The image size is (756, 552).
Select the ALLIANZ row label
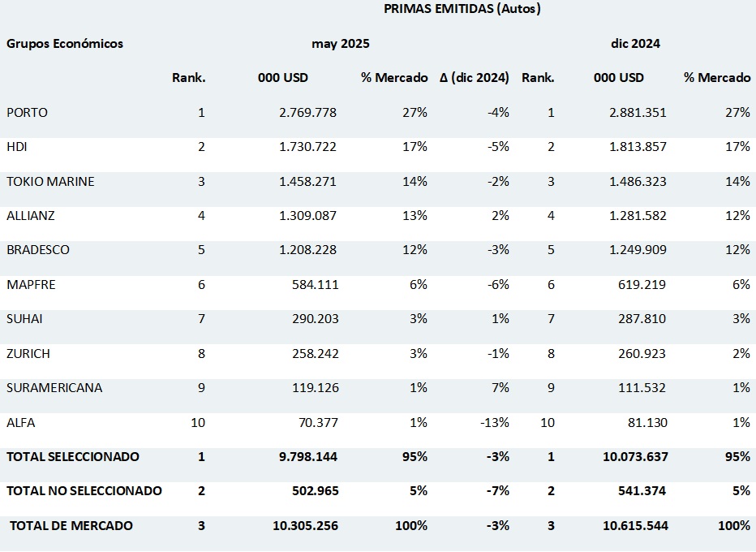30,215
